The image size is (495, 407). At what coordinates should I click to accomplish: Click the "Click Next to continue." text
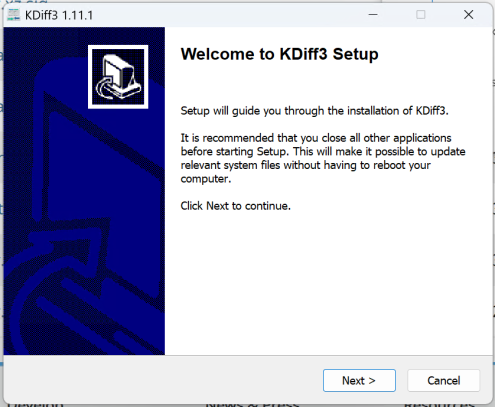235,206
